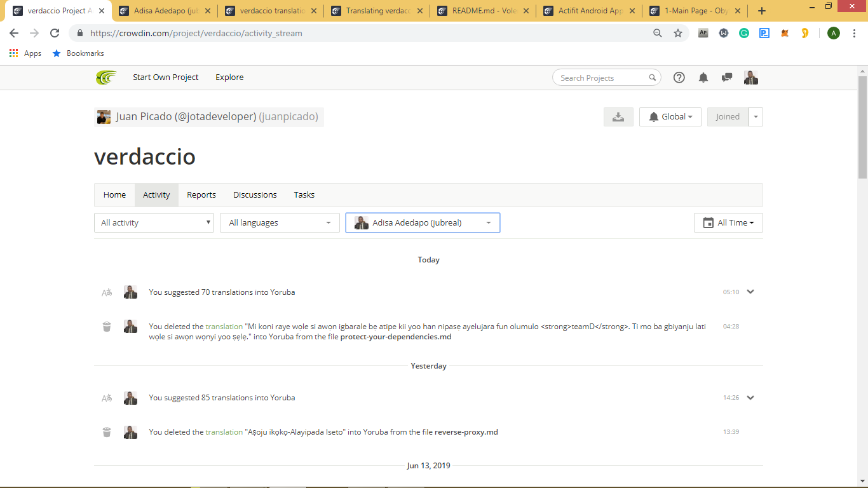Viewport: 868px width, 488px height.
Task: Click the download translations icon button
Action: [x=618, y=117]
